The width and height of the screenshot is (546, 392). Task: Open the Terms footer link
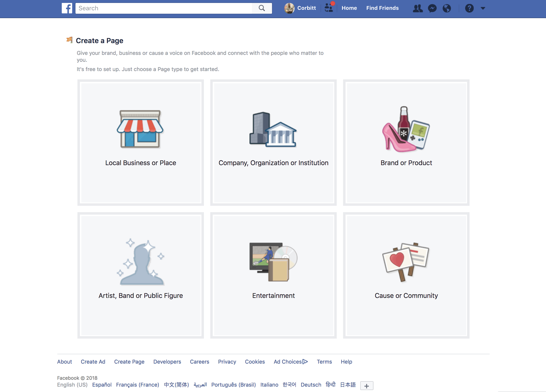tap(324, 362)
